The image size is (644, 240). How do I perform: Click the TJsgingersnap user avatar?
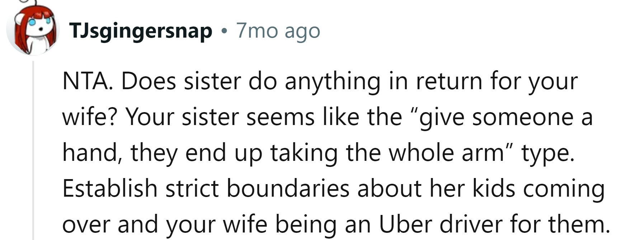[x=33, y=30]
